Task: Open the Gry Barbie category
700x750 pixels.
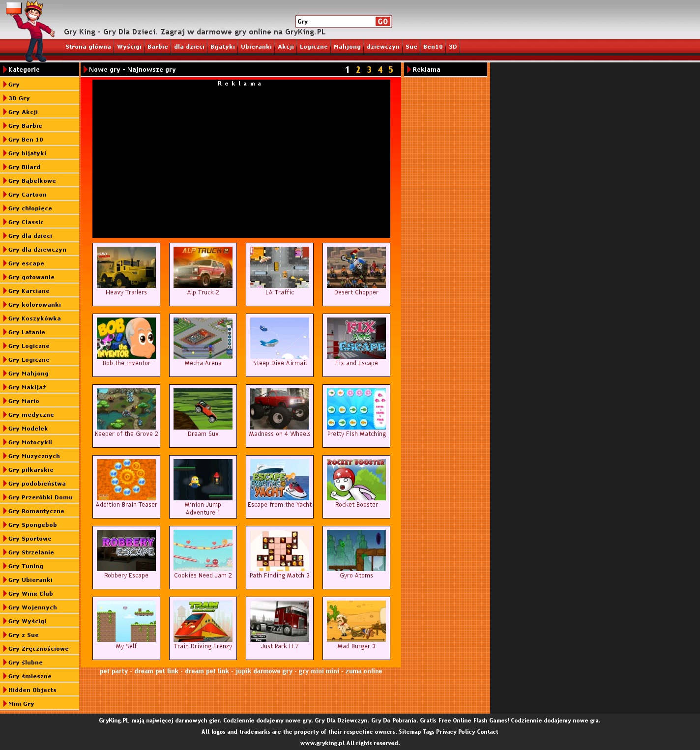Action: (25, 126)
